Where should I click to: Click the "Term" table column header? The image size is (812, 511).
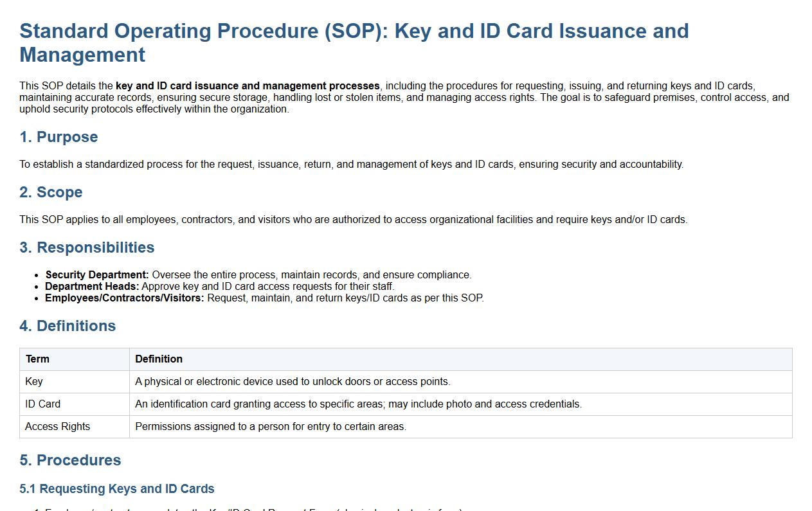(x=37, y=359)
